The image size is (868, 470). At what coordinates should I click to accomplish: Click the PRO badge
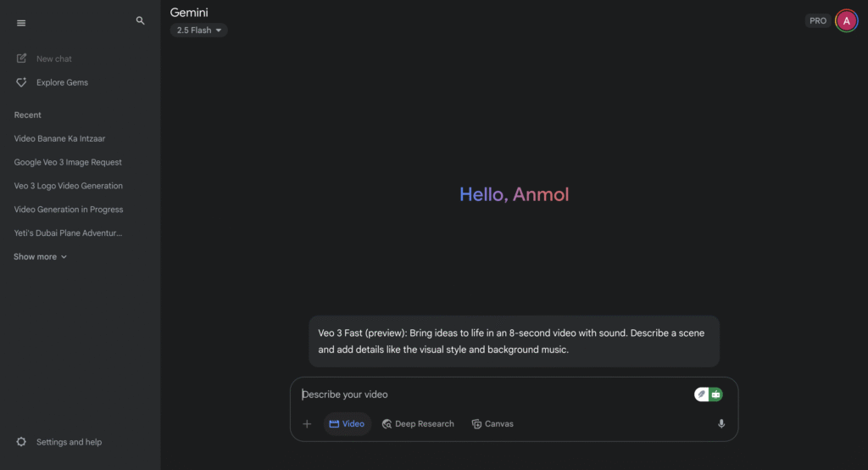[818, 21]
